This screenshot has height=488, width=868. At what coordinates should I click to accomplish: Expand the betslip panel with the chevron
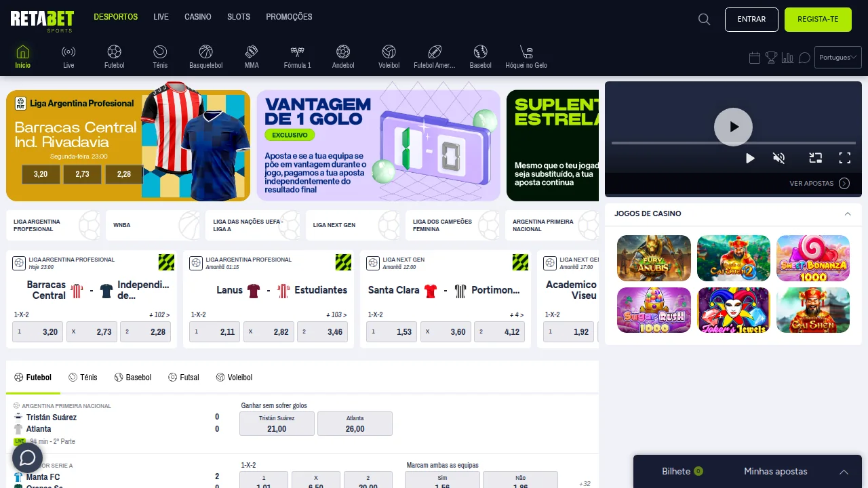(x=844, y=472)
